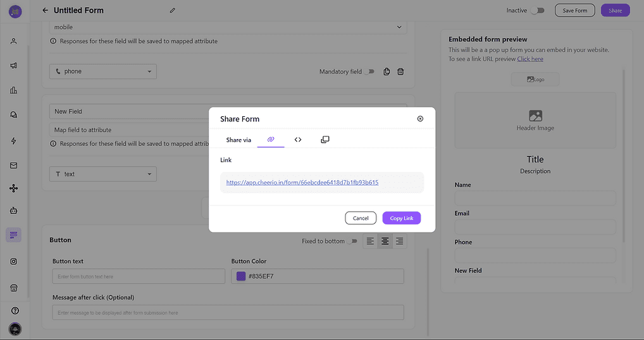Click the preview panel scrollbar

click(x=624, y=156)
